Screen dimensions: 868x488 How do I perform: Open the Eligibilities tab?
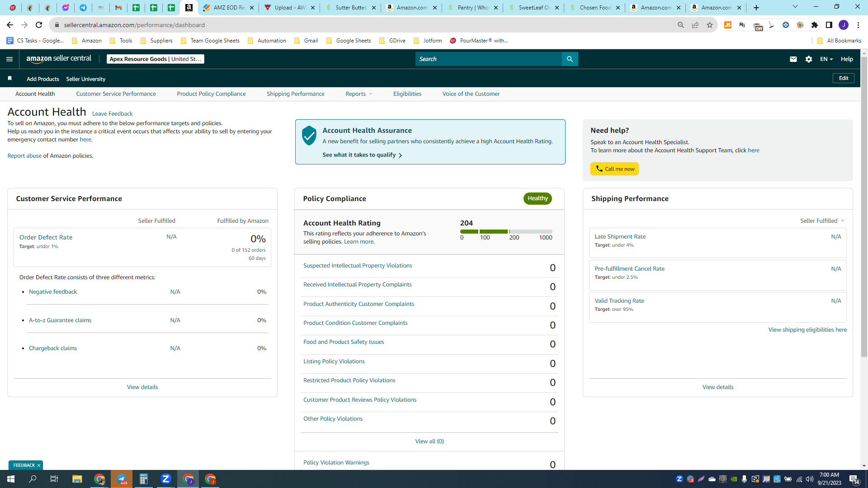click(x=407, y=94)
